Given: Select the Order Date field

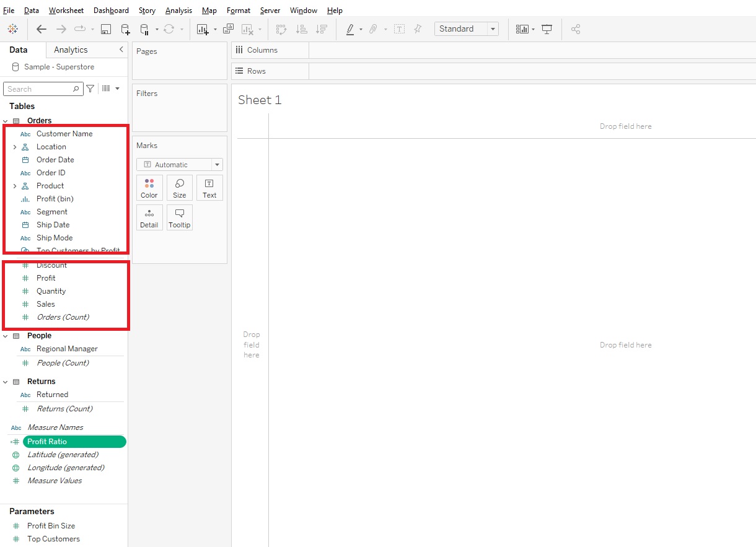Looking at the screenshot, I should [55, 160].
